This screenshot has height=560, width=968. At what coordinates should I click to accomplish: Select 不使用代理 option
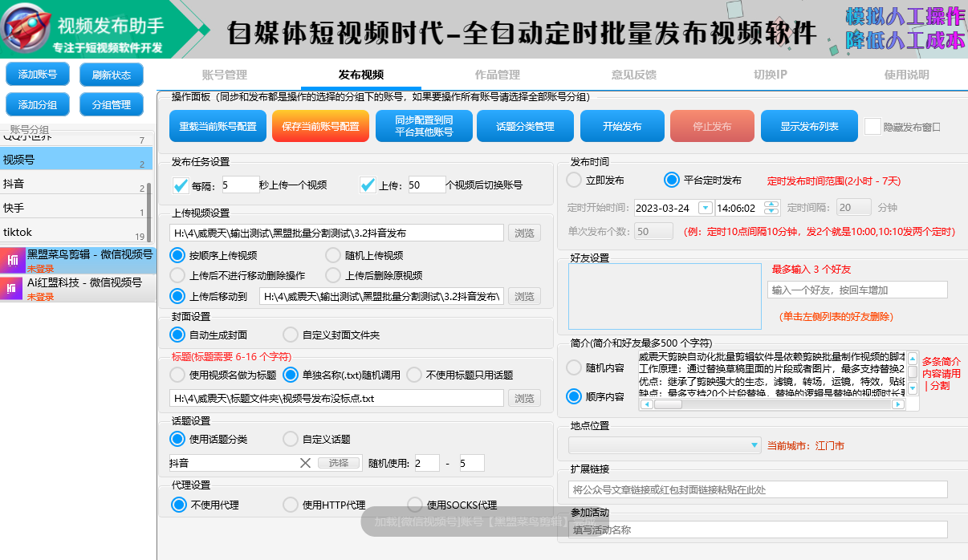coord(179,505)
